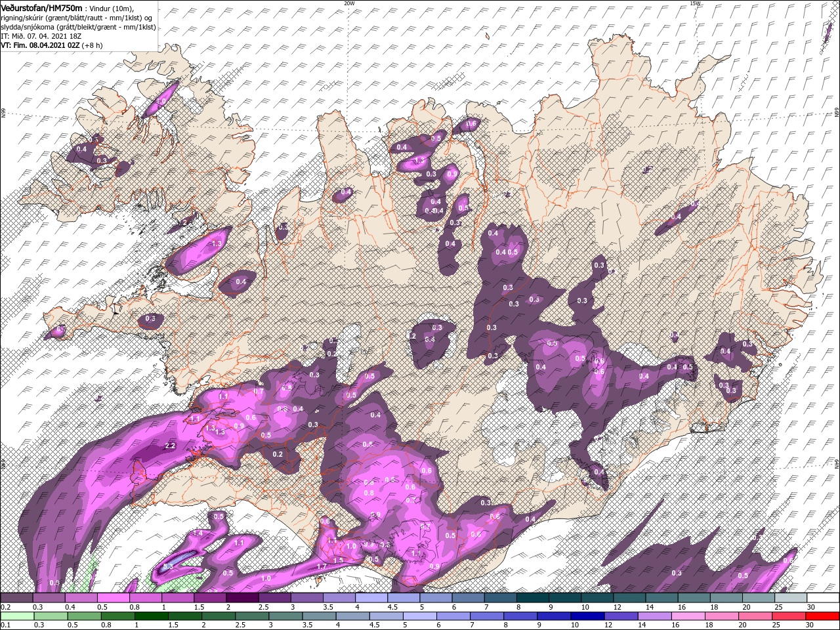Pick red bottom legend swatch after 30
This screenshot has height=630, width=840.
[823, 616]
